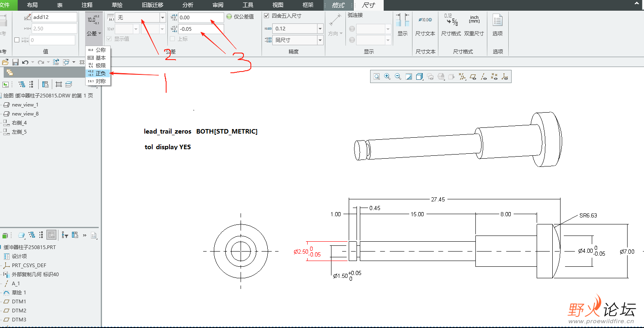Viewport: 644px width, 328px height.
Task: Click the 尺寸文本 dimension text icon
Action: click(x=425, y=25)
